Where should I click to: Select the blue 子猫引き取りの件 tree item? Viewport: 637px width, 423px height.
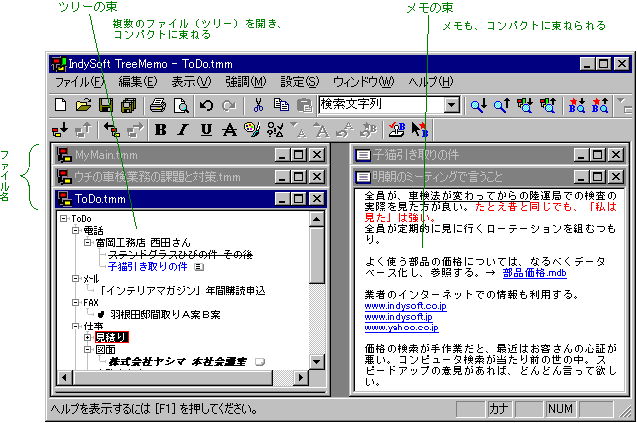pyautogui.click(x=148, y=267)
